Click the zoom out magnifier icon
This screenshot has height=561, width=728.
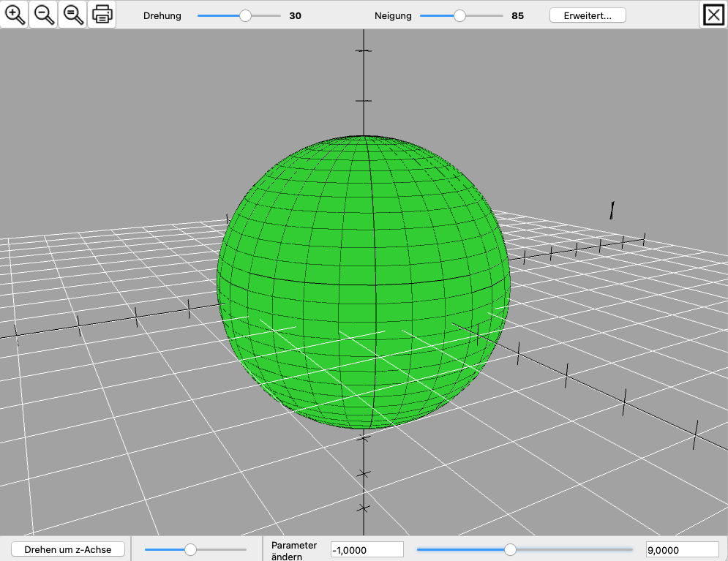coord(44,15)
